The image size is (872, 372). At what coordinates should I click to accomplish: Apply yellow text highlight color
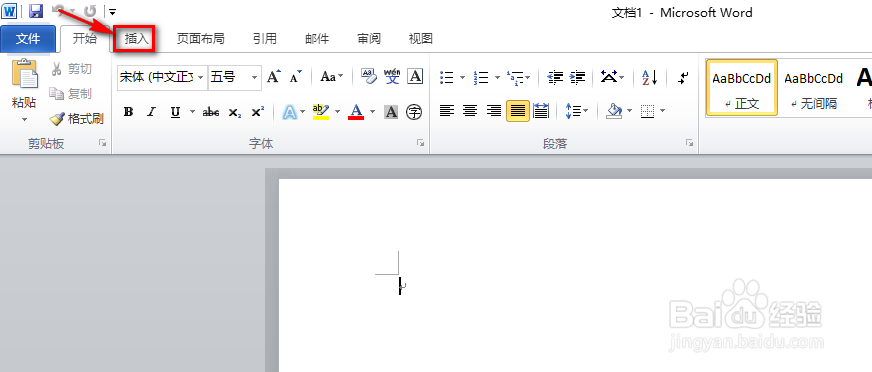321,111
